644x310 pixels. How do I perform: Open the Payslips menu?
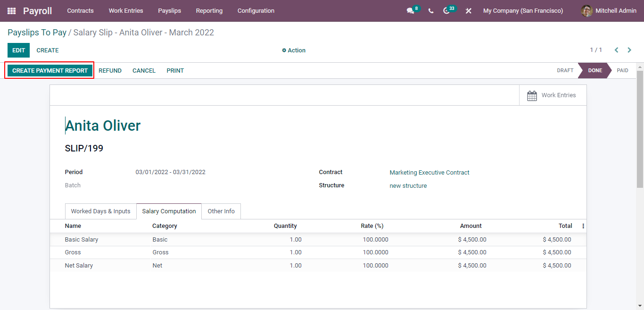(x=170, y=11)
